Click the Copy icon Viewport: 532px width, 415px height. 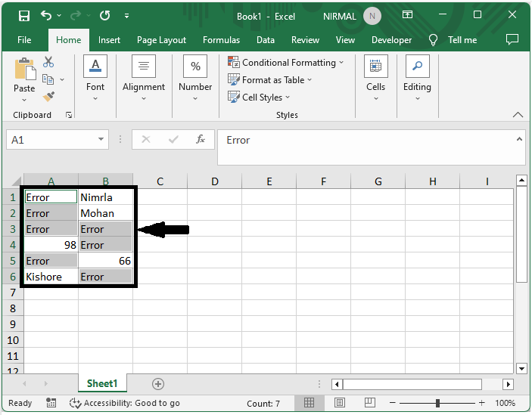click(48, 79)
